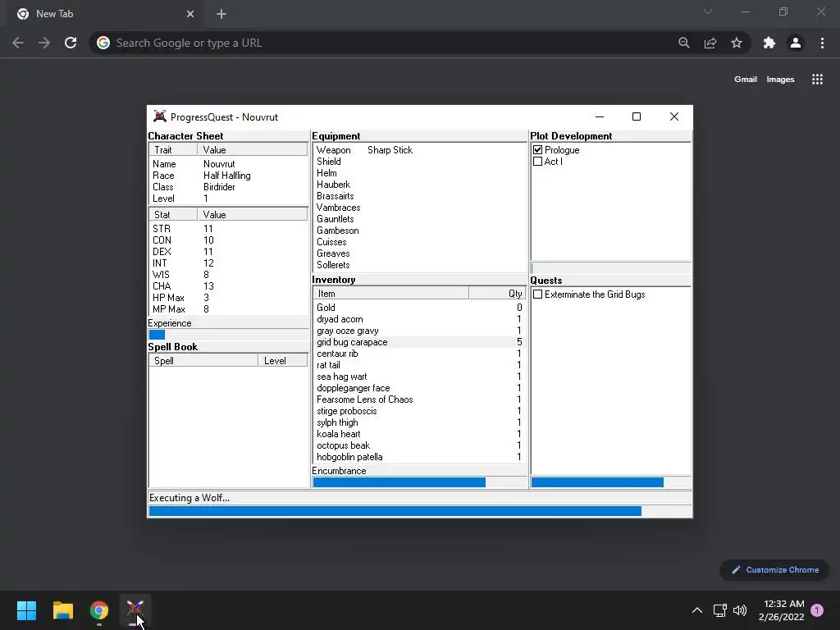Open the Windows Start menu
The width and height of the screenshot is (840, 630).
tap(26, 610)
